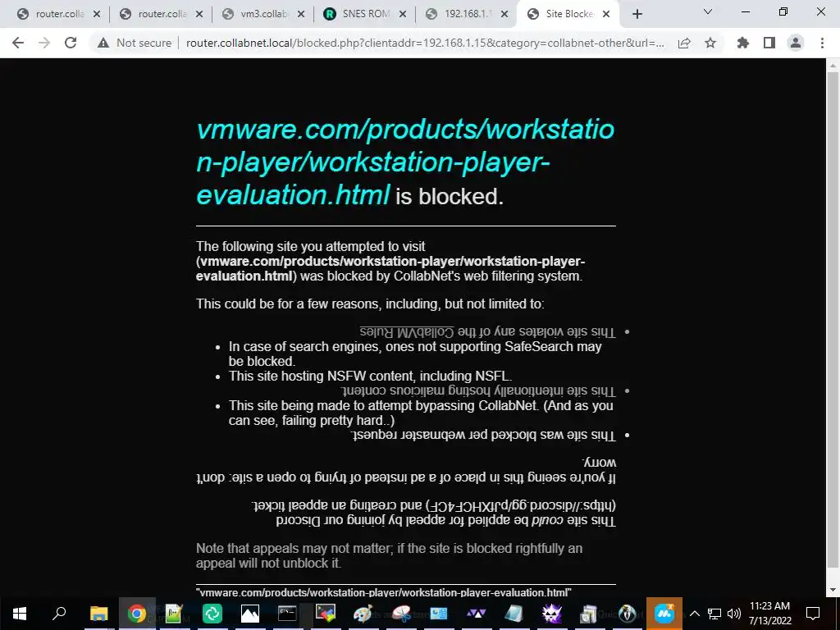Click the page scrollbar down arrow
This screenshot has height=630, width=840.
[833, 591]
